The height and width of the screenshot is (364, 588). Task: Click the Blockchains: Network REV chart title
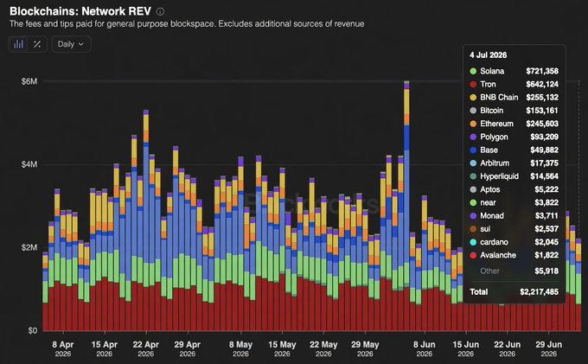pos(80,11)
